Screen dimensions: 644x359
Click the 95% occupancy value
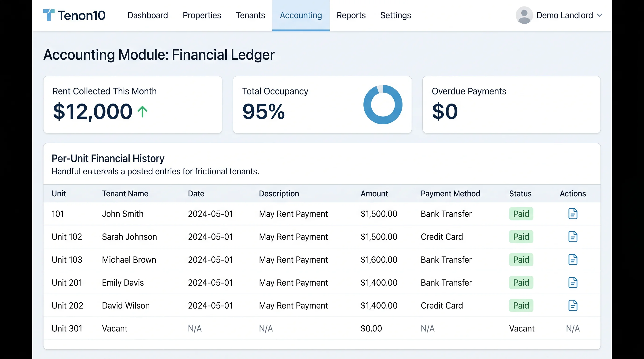[x=263, y=111]
